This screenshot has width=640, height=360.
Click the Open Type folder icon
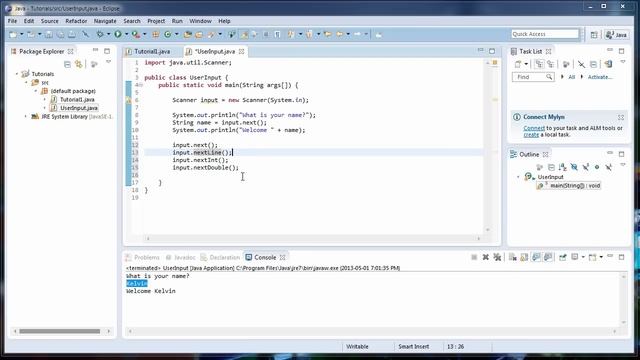[x=188, y=35]
